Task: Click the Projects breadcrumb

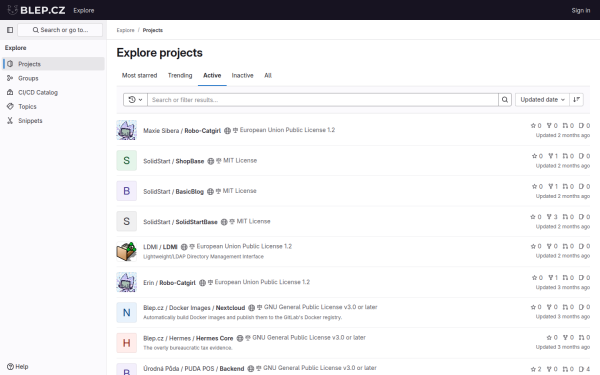Action: (x=153, y=30)
